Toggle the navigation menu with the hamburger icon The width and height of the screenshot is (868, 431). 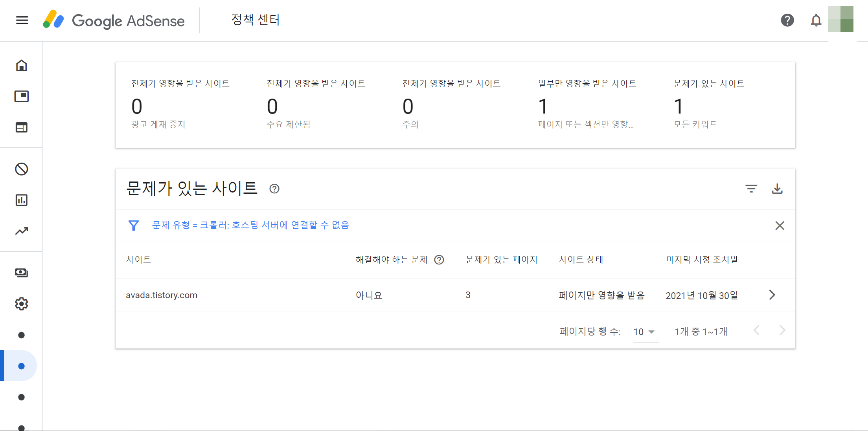tap(22, 20)
